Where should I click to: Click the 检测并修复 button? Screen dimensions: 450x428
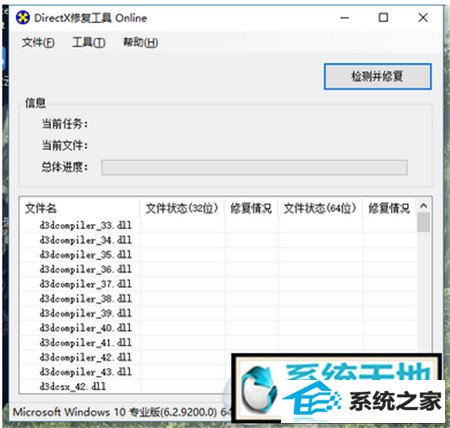(x=378, y=77)
